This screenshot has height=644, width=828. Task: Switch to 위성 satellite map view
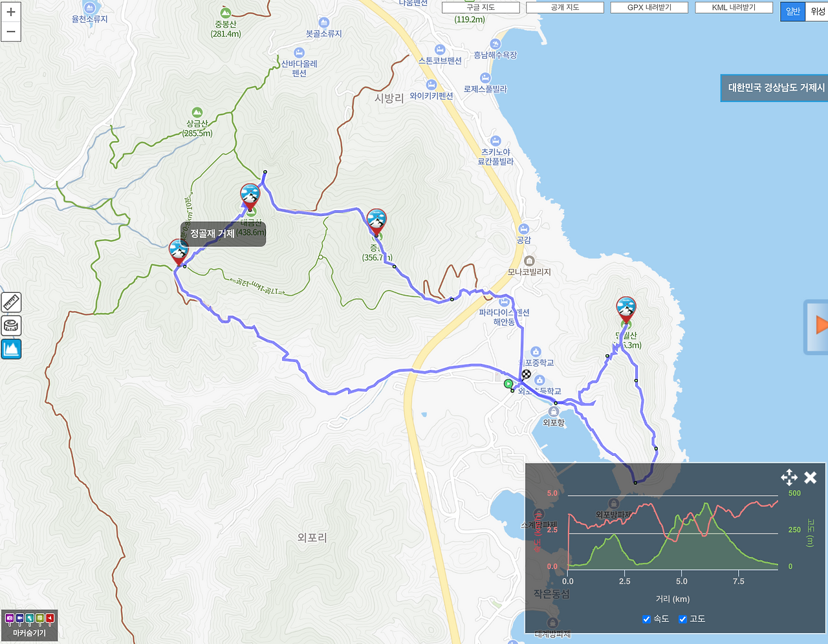817,12
